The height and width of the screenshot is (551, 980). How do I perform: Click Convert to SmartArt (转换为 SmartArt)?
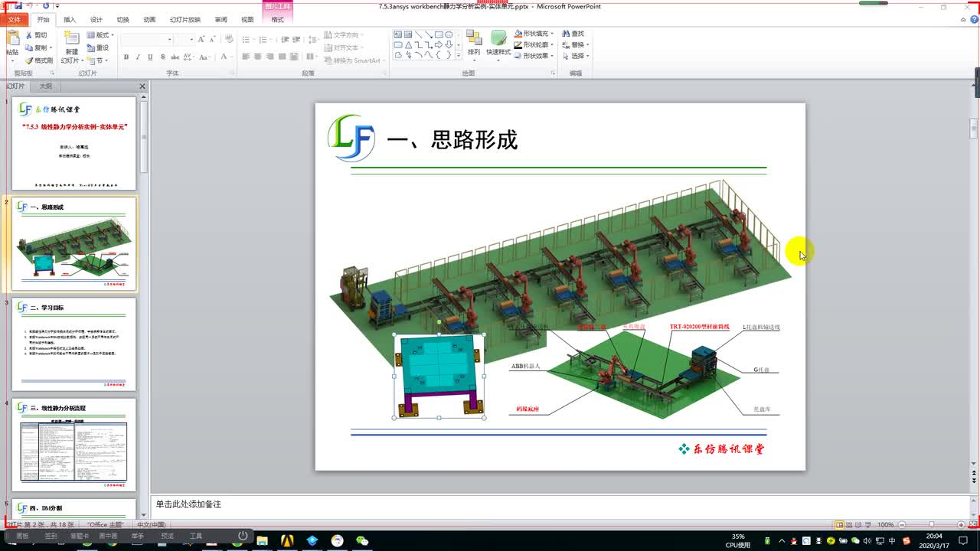point(353,60)
